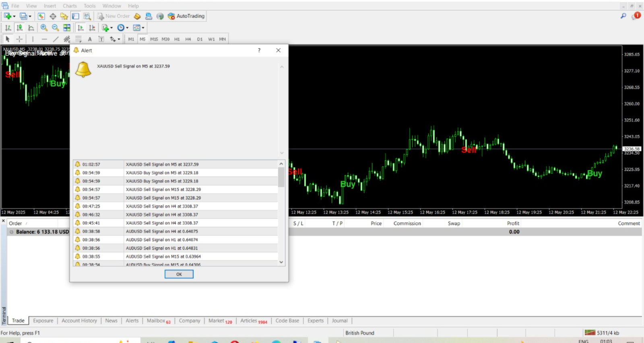Click OK in the Alert dialog

(179, 274)
